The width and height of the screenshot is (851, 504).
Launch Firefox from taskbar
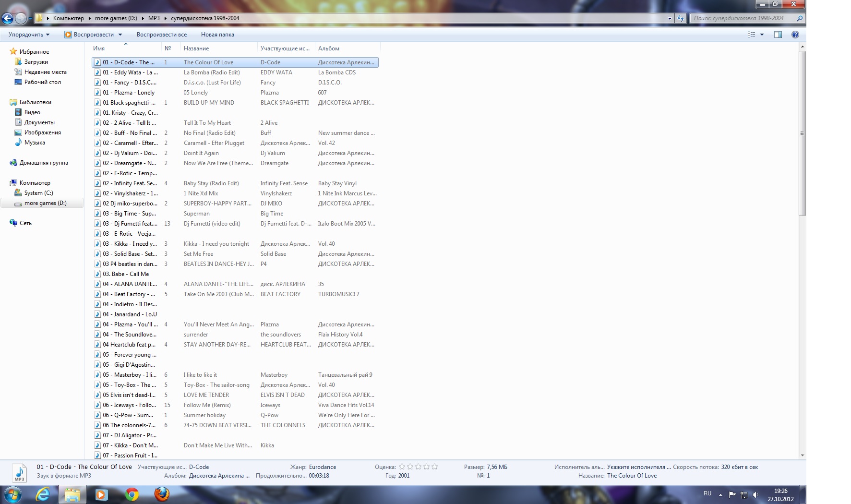pyautogui.click(x=162, y=494)
